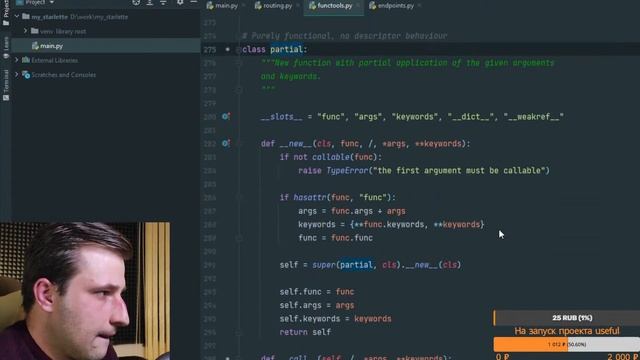The image size is (640, 360).
Task: Click the venv folder icon
Action: [x=35, y=31]
